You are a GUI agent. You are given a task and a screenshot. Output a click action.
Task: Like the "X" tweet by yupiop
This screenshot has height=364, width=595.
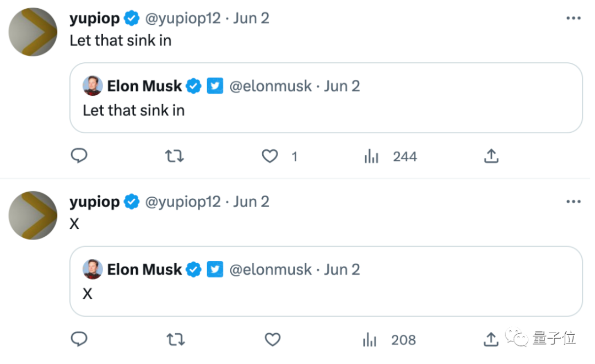[x=273, y=340]
